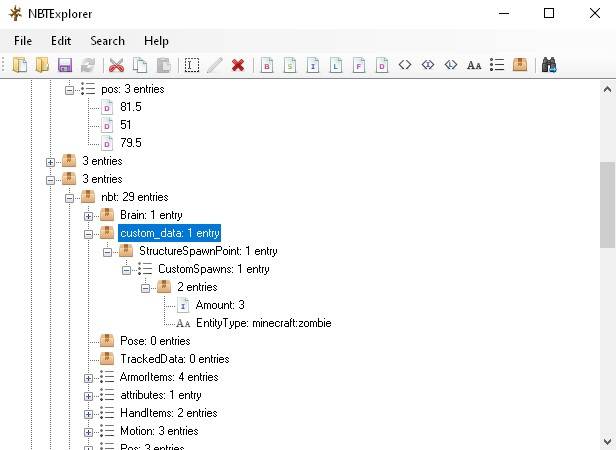Add a List tag from toolbar

(x=497, y=65)
